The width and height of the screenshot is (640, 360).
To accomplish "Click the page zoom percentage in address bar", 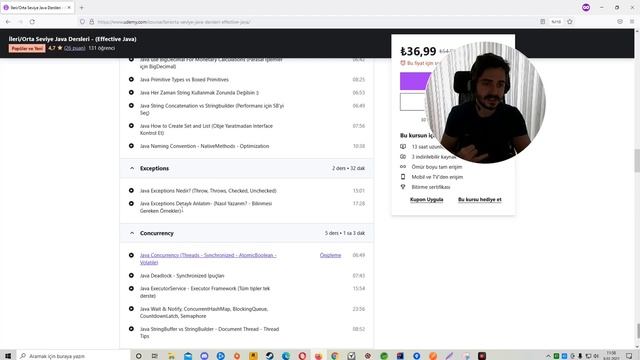I will pyautogui.click(x=556, y=22).
